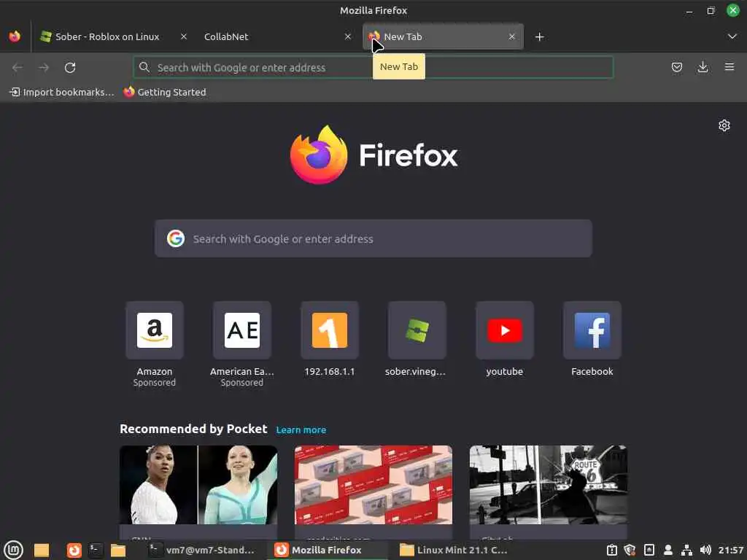The width and height of the screenshot is (747, 560).
Task: Go back with the back arrow
Action: tap(18, 68)
